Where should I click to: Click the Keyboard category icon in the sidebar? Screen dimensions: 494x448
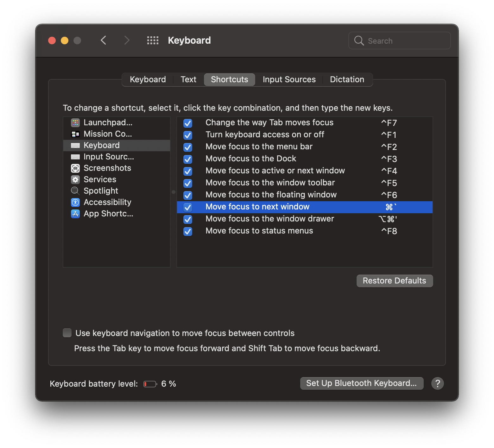click(x=75, y=146)
